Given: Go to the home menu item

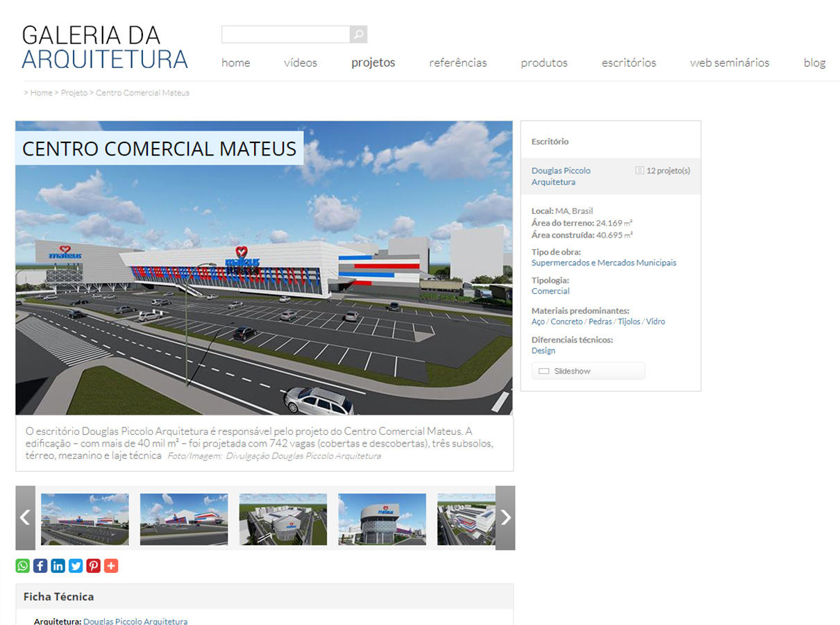Looking at the screenshot, I should (236, 62).
